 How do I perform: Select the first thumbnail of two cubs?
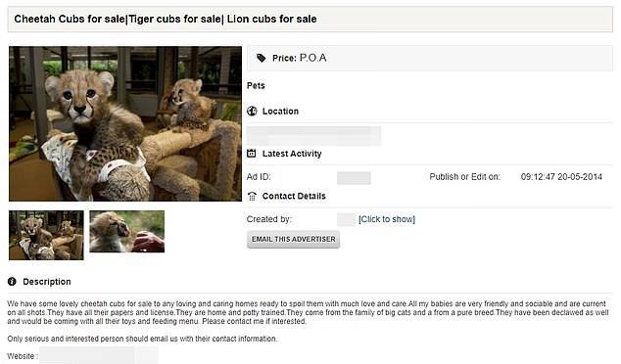[x=46, y=235]
